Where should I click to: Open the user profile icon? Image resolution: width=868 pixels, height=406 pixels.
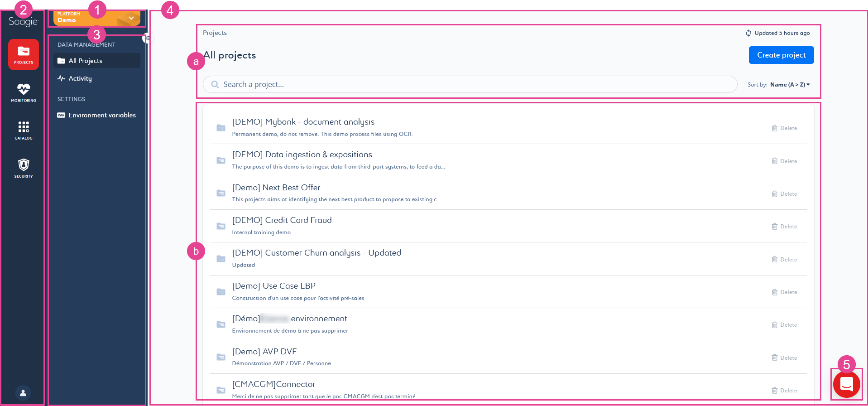(x=23, y=392)
